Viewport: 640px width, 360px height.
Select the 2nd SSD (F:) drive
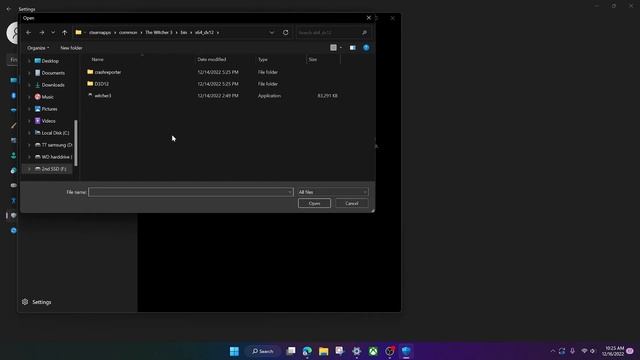click(x=53, y=169)
